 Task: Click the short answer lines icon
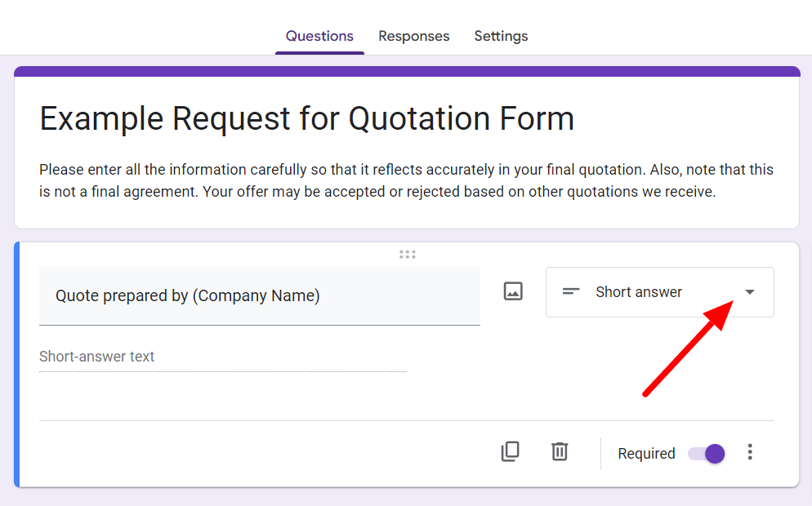click(571, 292)
